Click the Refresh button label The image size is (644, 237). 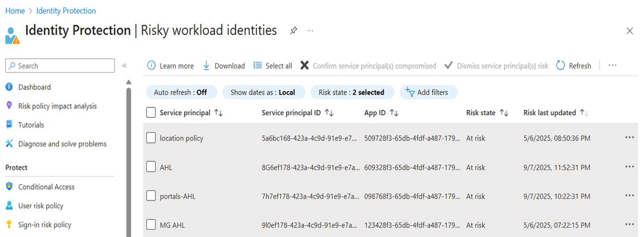(x=580, y=66)
